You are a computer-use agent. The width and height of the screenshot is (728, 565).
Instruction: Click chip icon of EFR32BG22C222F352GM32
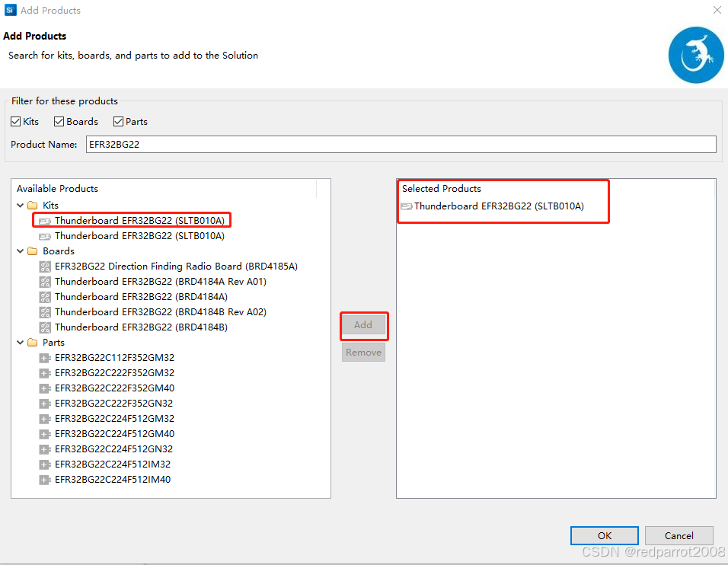(x=45, y=373)
